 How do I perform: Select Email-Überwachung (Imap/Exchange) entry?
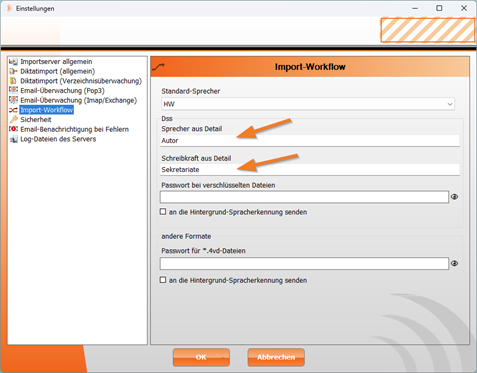coord(78,100)
